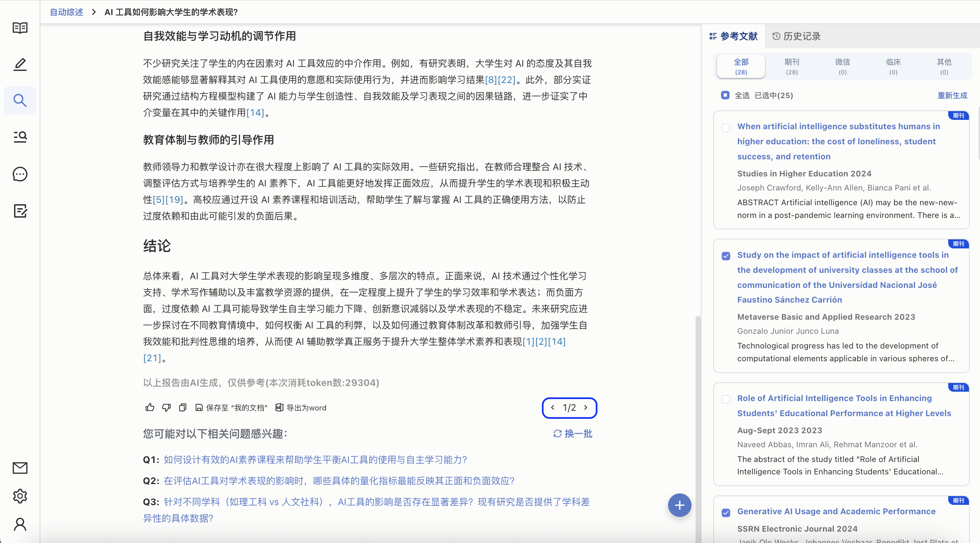Click 'Studies in Higher Education 2024' journal text

(x=804, y=173)
